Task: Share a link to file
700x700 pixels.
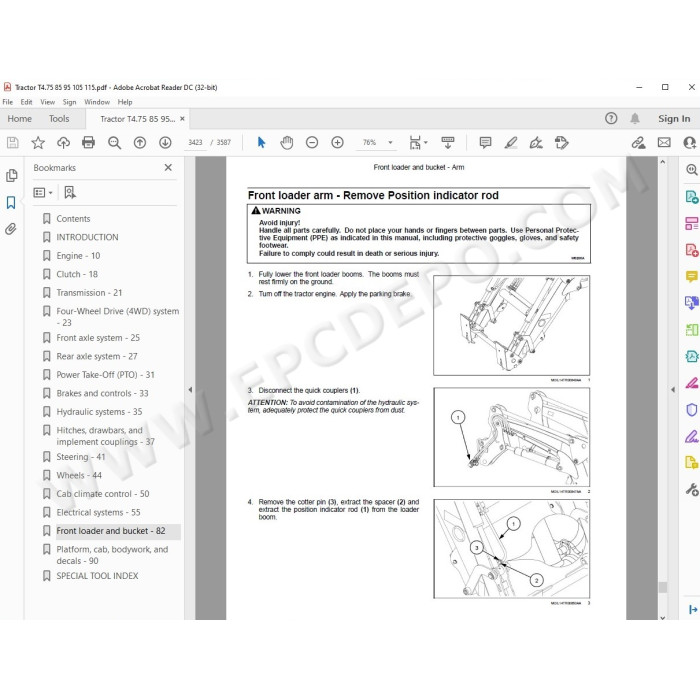Action: pos(638,142)
